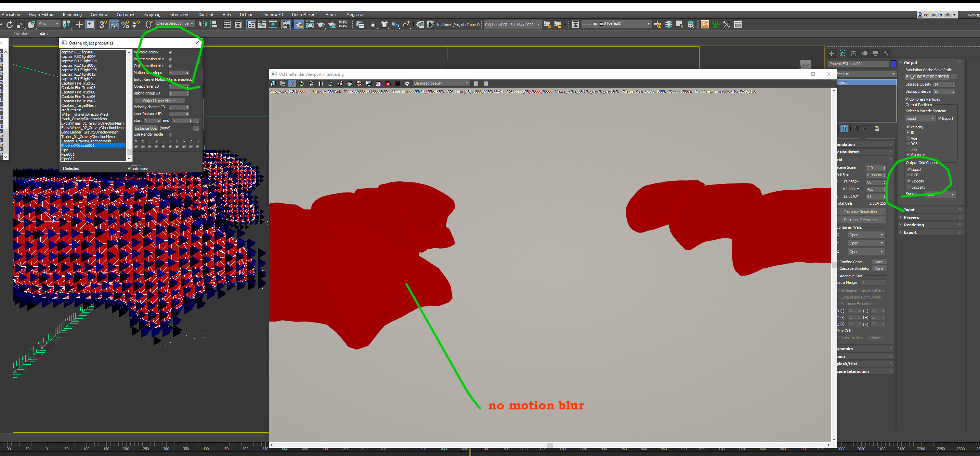Open the Octane menu

tap(246, 14)
